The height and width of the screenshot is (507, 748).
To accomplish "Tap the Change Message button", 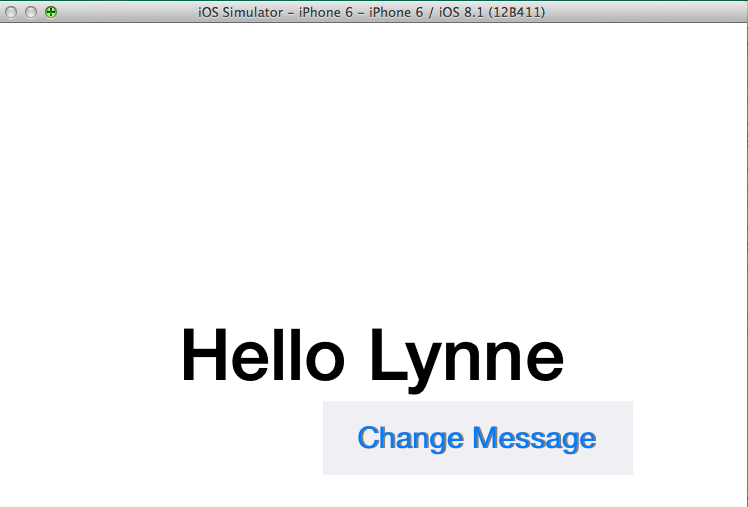I will click(x=477, y=438).
